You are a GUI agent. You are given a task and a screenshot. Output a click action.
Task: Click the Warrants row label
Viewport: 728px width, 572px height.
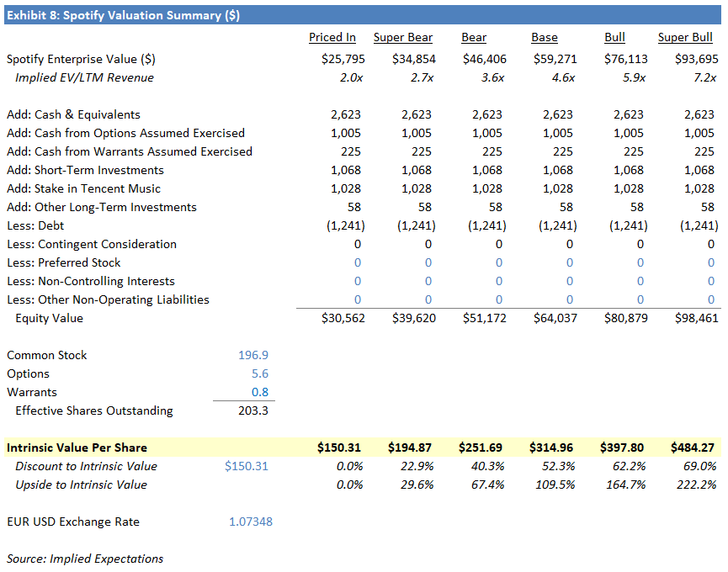click(x=32, y=393)
